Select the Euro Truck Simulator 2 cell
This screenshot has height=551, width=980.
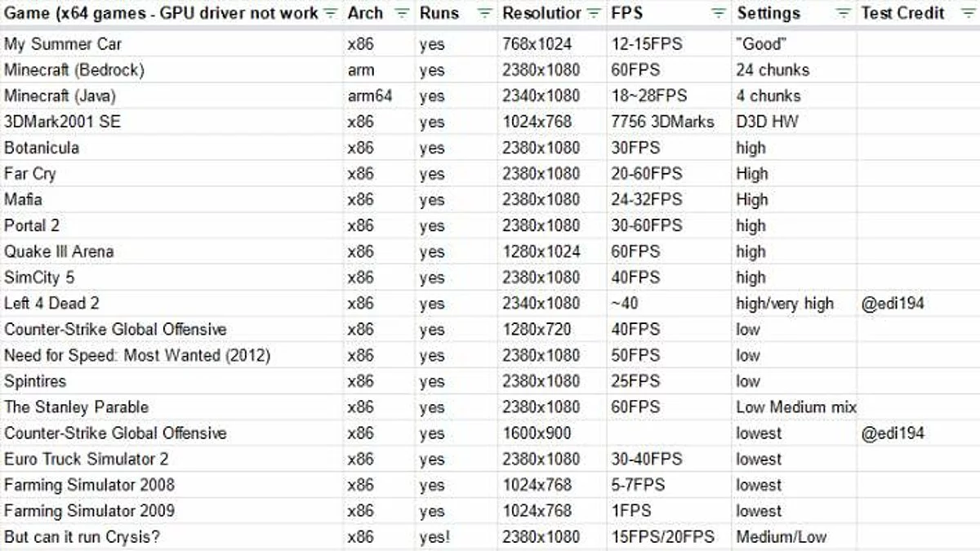click(x=87, y=459)
